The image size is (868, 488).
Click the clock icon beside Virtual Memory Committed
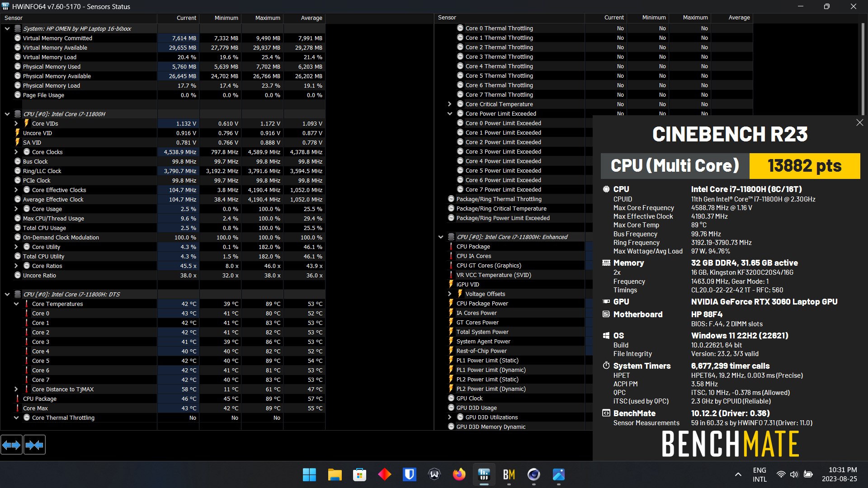coord(18,38)
